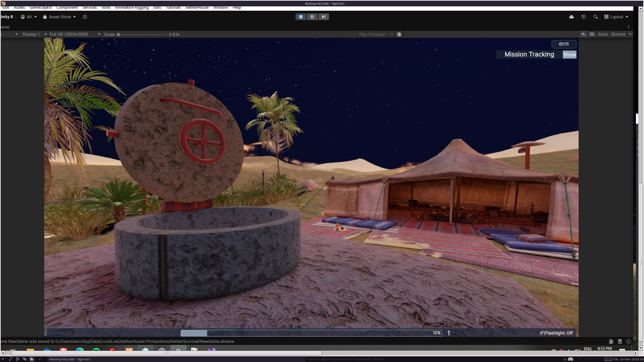Click the search magnifier icon

point(596,17)
